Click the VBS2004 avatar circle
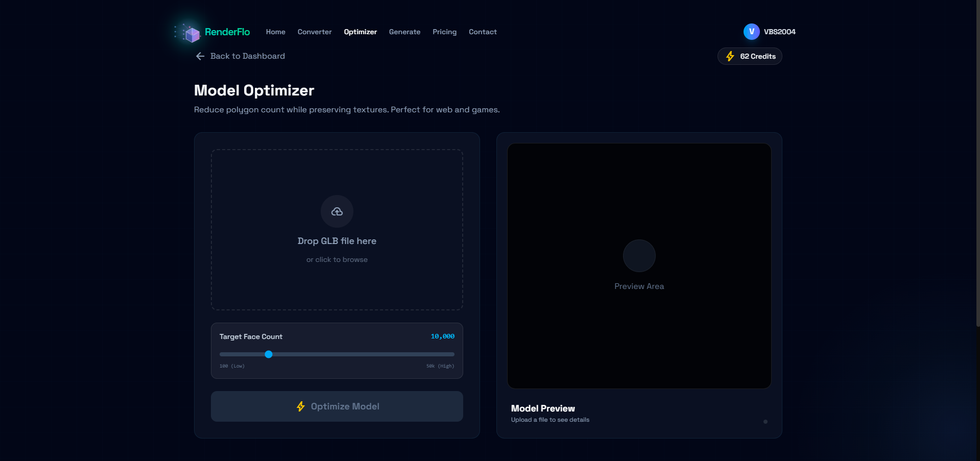The height and width of the screenshot is (461, 980). 751,31
